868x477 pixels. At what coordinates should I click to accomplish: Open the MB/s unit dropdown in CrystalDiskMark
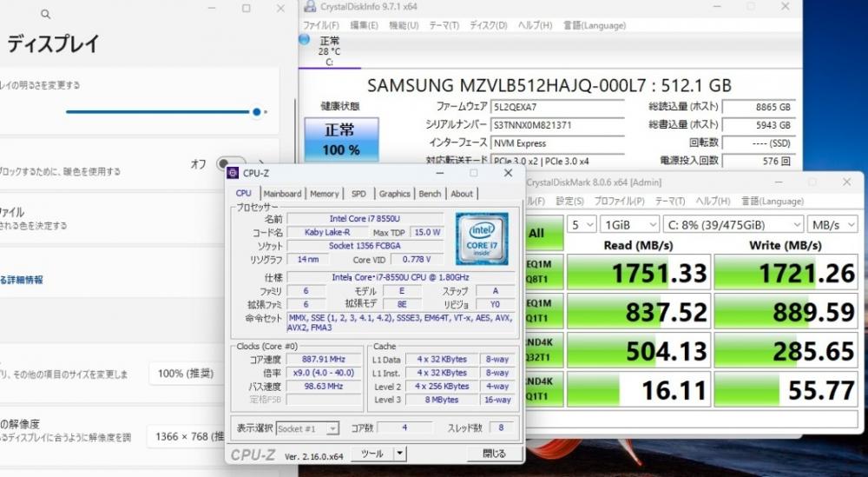point(832,225)
